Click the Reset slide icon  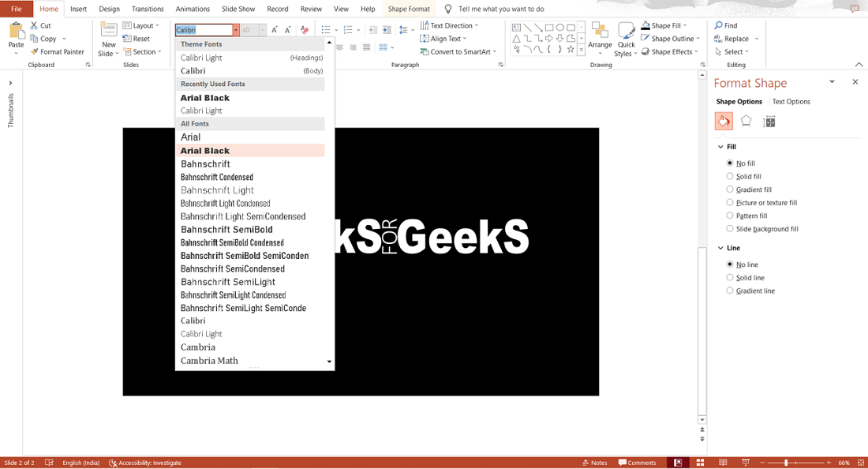(x=127, y=39)
